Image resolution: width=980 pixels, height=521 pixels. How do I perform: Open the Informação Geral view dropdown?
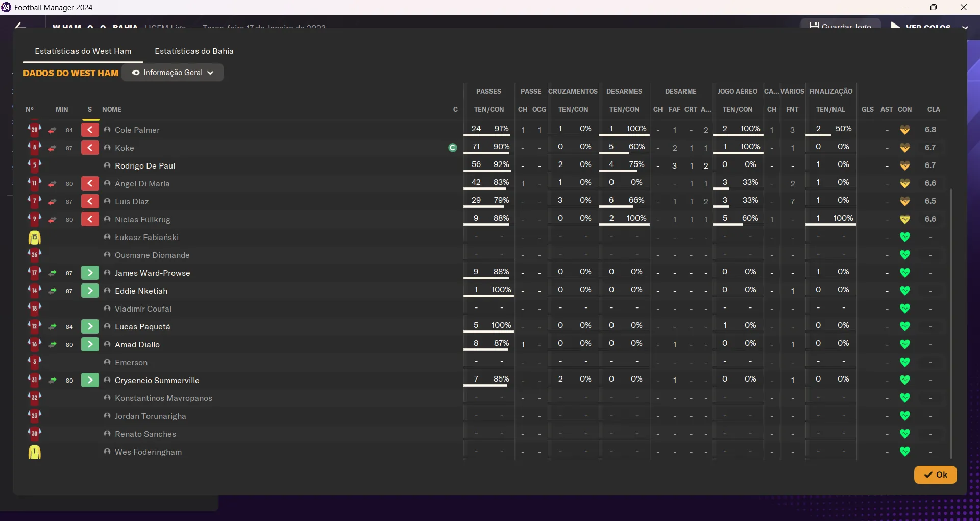pyautogui.click(x=173, y=73)
